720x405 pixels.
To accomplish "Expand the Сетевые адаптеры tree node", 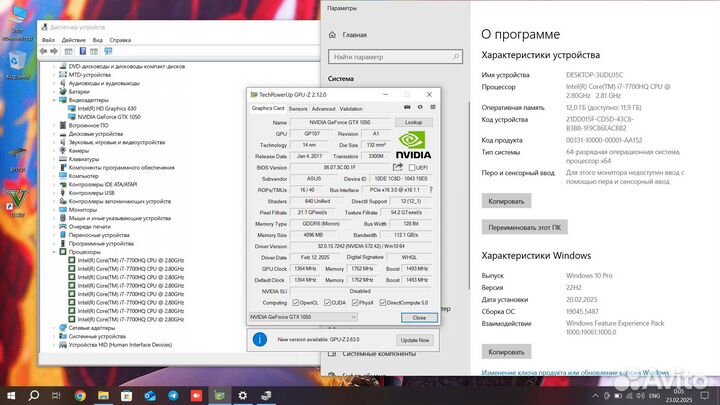I will 54,328.
